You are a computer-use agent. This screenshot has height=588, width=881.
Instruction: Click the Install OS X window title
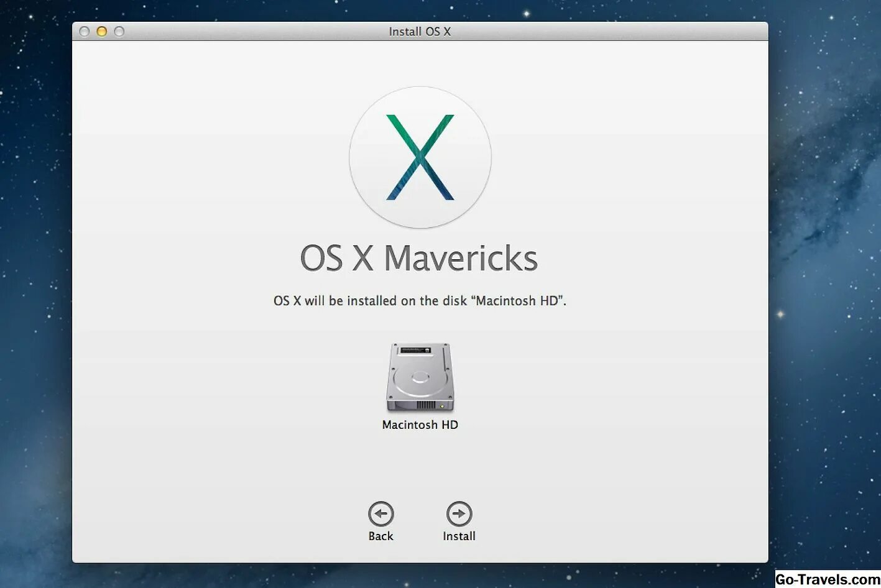(420, 32)
